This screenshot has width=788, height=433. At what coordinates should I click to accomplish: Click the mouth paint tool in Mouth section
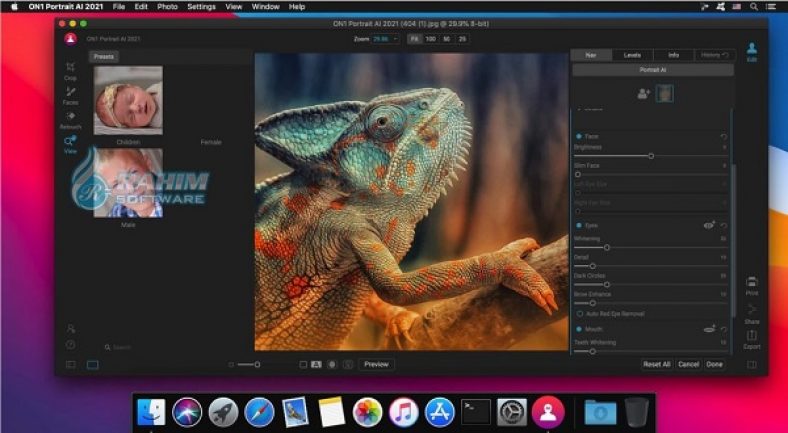(x=709, y=329)
